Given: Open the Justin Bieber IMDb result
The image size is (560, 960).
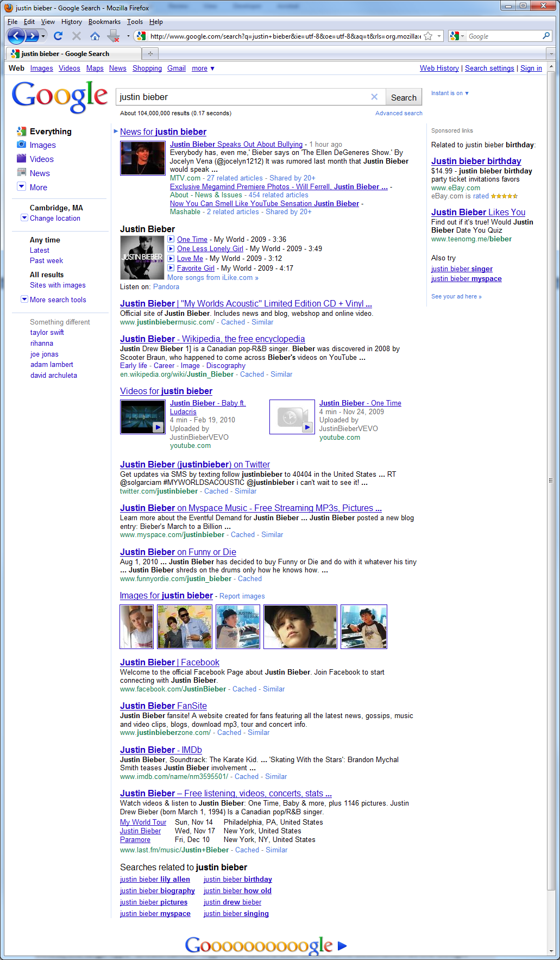Looking at the screenshot, I should point(161,750).
